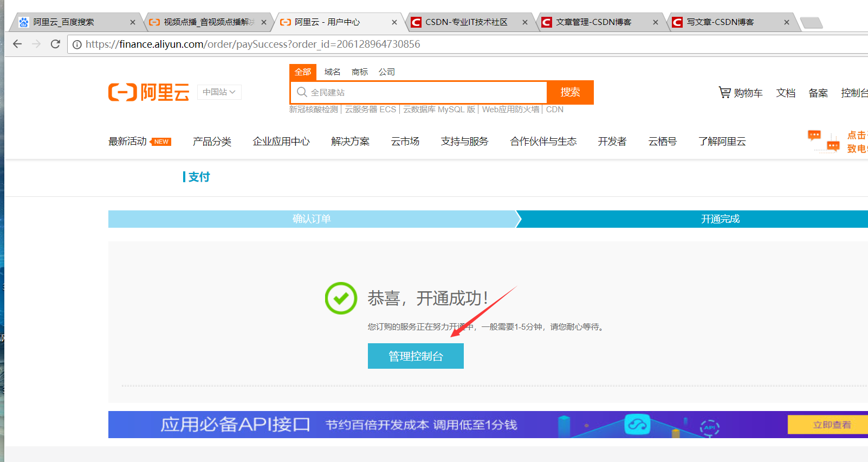Viewport: 868px width, 462px height.
Task: Click the 支付 page heading
Action: coord(199,177)
